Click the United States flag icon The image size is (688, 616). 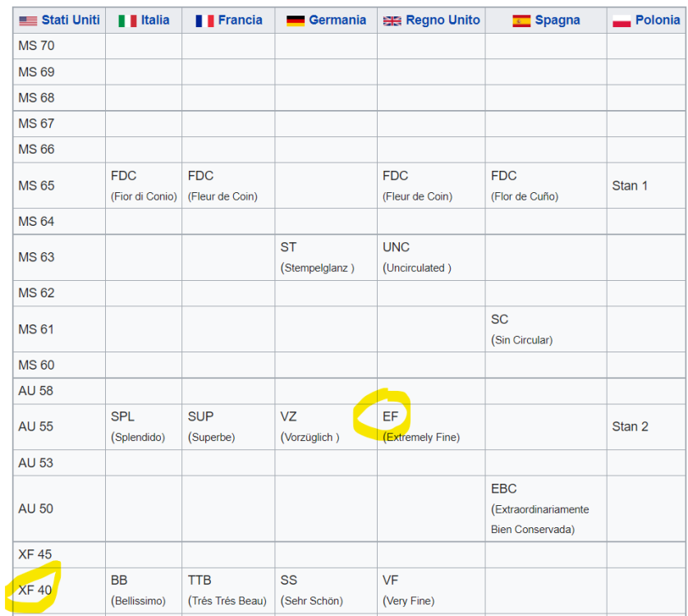coord(28,21)
